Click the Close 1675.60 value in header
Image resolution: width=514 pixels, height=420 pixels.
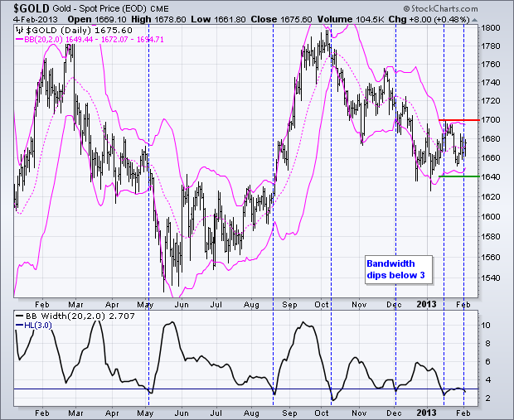click(281, 19)
